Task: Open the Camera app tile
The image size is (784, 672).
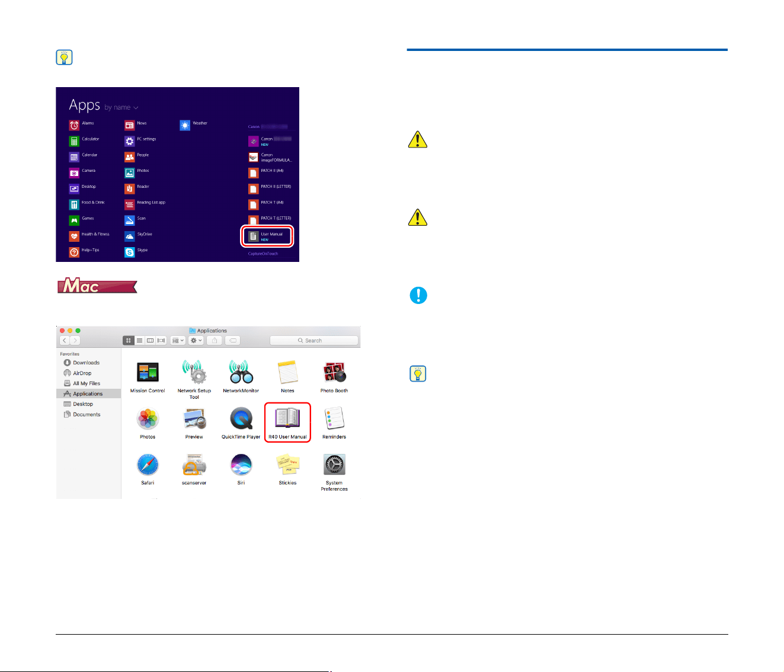Action: coord(82,172)
